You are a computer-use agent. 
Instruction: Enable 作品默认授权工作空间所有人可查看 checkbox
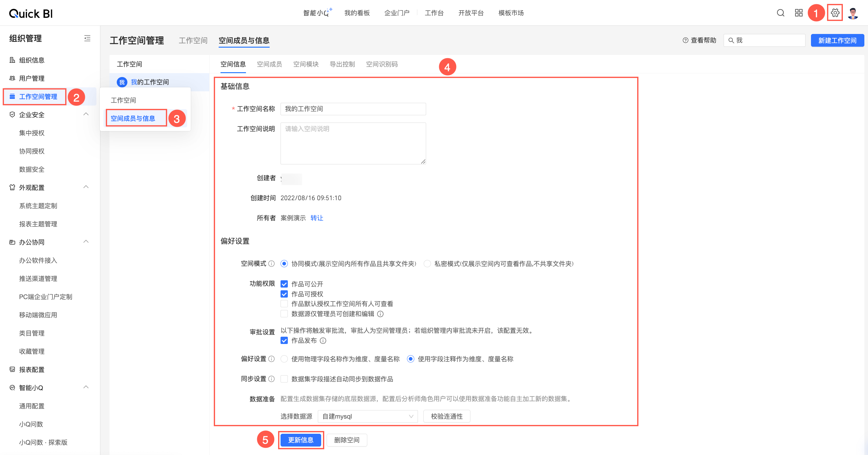pos(284,304)
